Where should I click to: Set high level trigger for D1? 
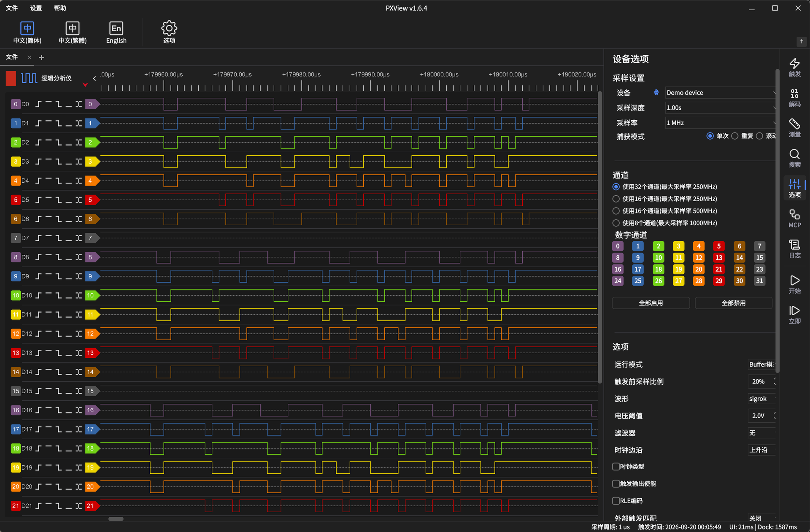(49, 123)
